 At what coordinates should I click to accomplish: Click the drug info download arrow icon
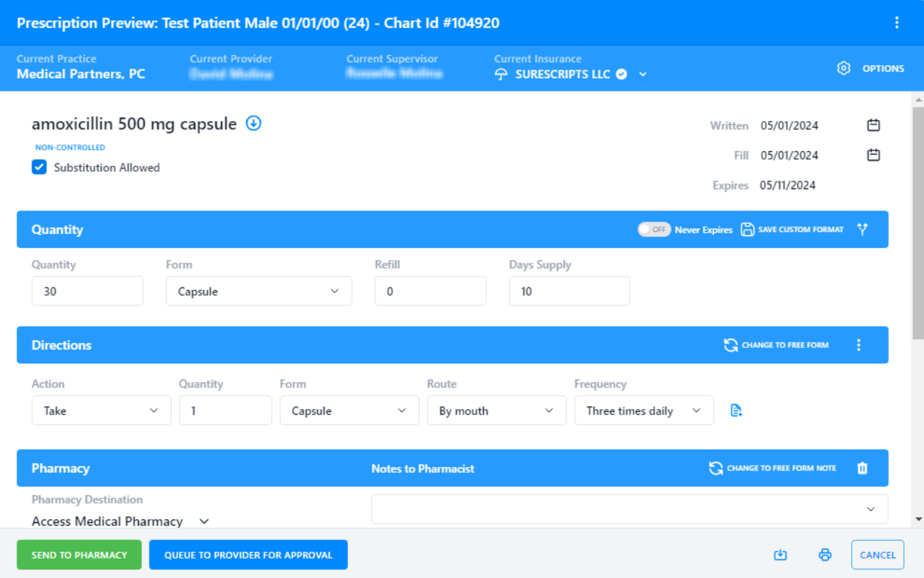pos(253,123)
